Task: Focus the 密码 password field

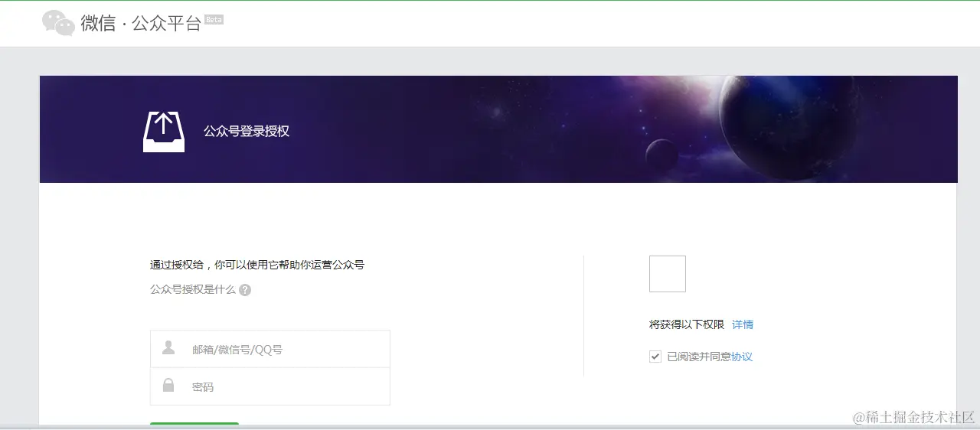Action: 270,386
